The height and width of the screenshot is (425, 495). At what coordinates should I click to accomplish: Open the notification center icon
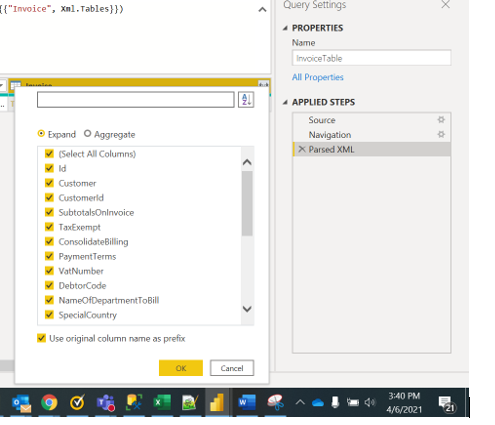click(x=447, y=404)
